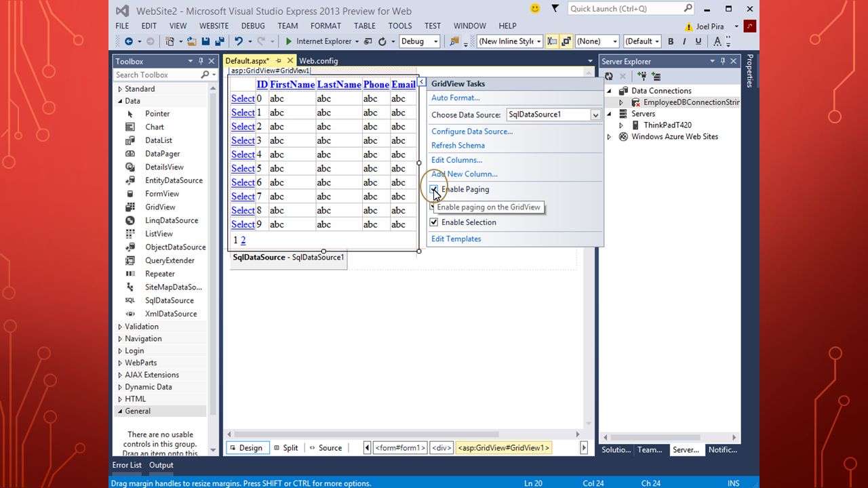
Task: Toggle Bold formatting button
Action: pyautogui.click(x=671, y=41)
